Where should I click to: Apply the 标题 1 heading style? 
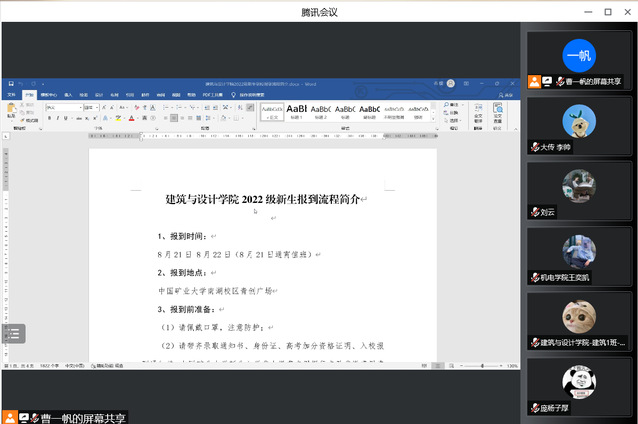(296, 110)
